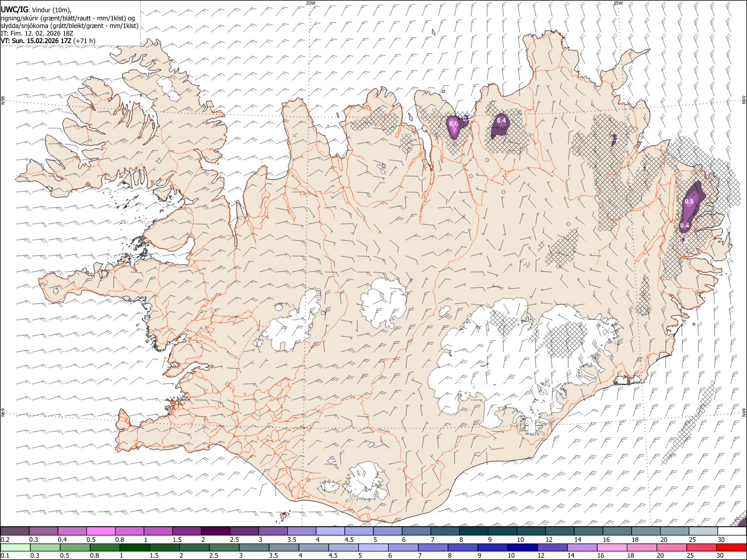Pick the light grey 25 snow legend swatch

click(x=703, y=531)
